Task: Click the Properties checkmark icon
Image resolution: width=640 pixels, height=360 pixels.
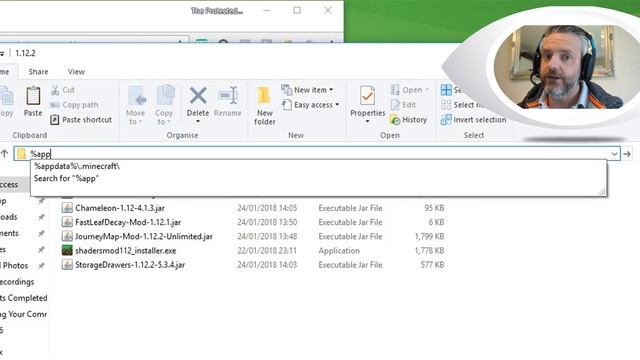Action: [x=367, y=96]
